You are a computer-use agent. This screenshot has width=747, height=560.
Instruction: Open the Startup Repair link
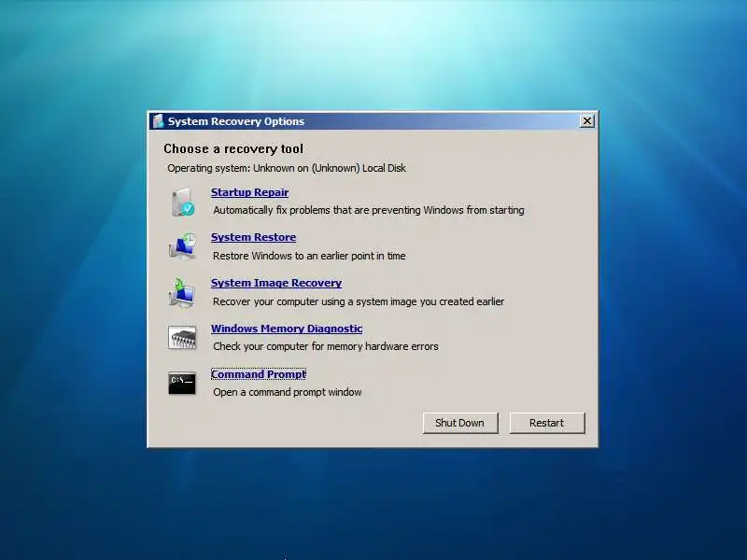click(249, 192)
